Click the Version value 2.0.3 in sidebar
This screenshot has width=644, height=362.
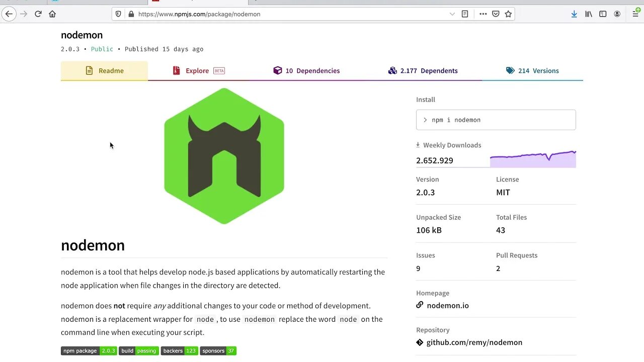426,193
